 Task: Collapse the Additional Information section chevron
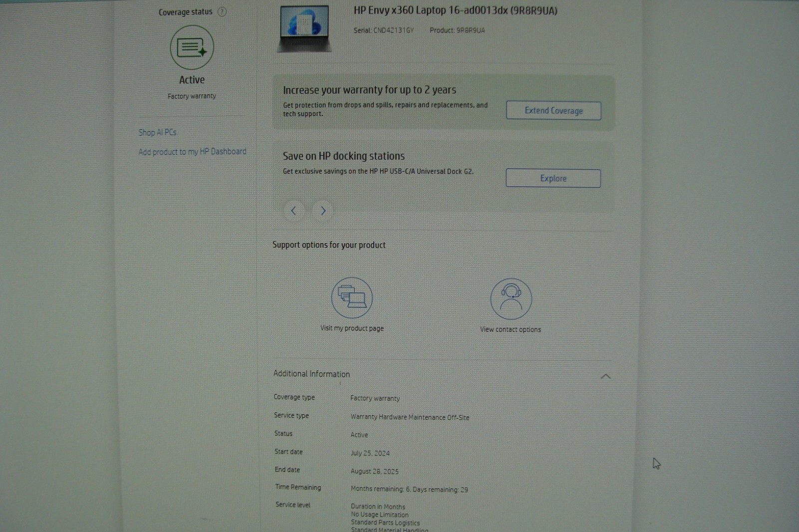pos(605,376)
